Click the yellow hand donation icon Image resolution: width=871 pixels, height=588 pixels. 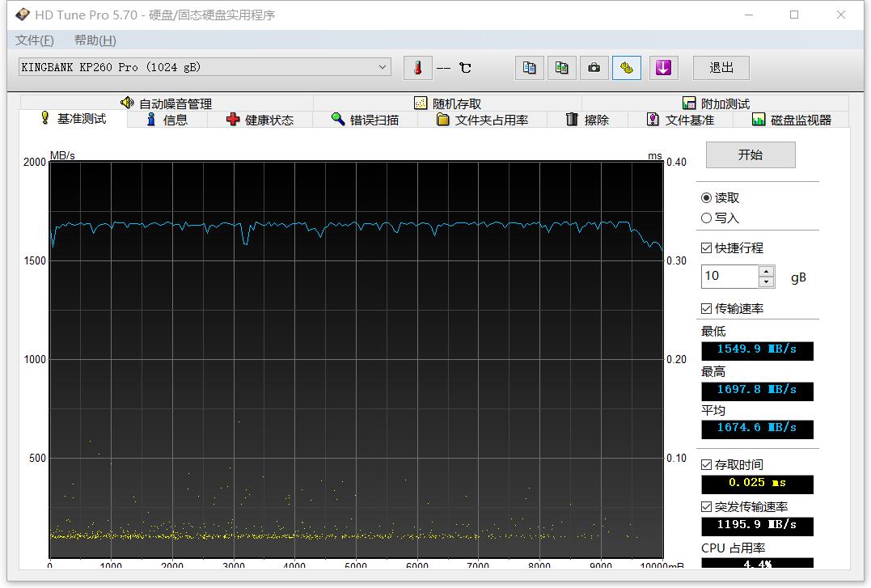tap(627, 68)
